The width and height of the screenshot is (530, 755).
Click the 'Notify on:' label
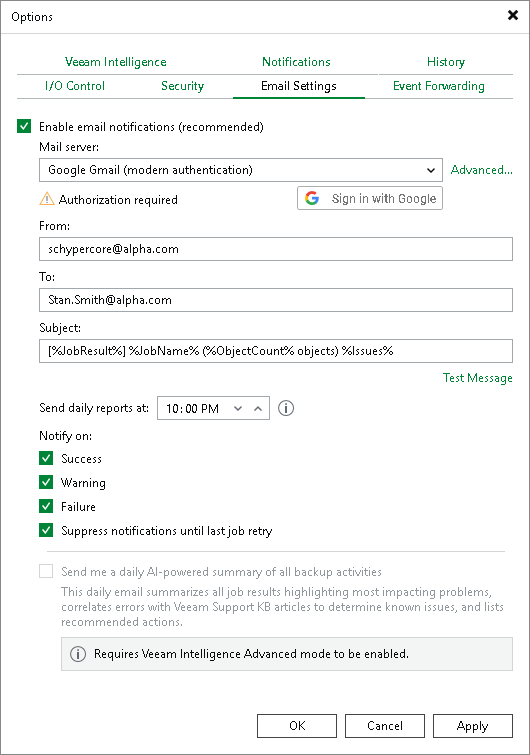click(x=65, y=436)
